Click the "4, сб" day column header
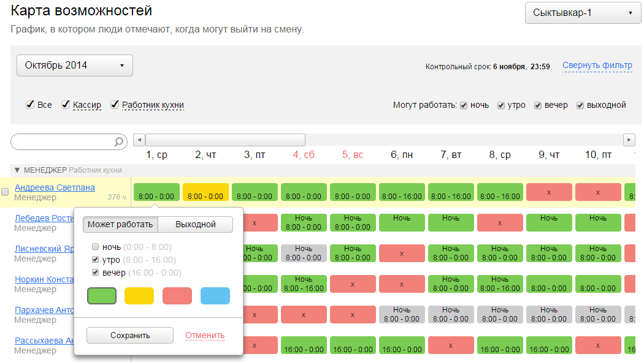Viewport: 644px width, 362px height. coord(304,155)
